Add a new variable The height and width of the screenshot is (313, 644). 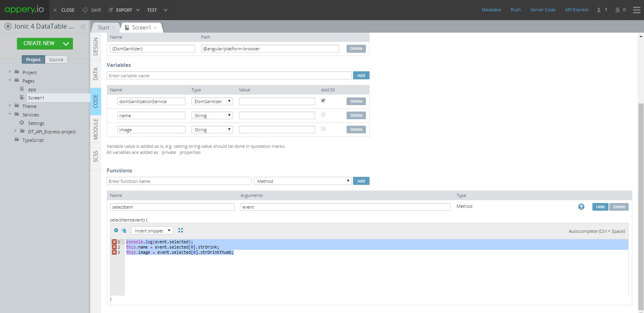[x=361, y=75]
